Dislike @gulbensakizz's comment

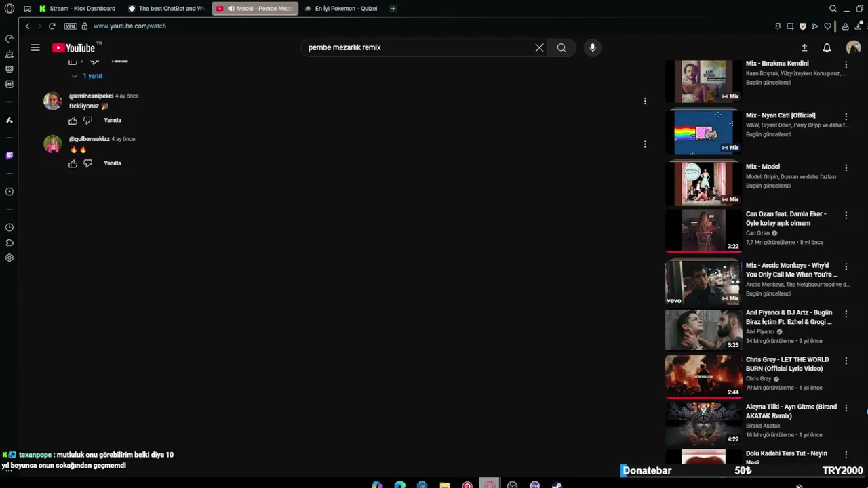[x=87, y=163]
